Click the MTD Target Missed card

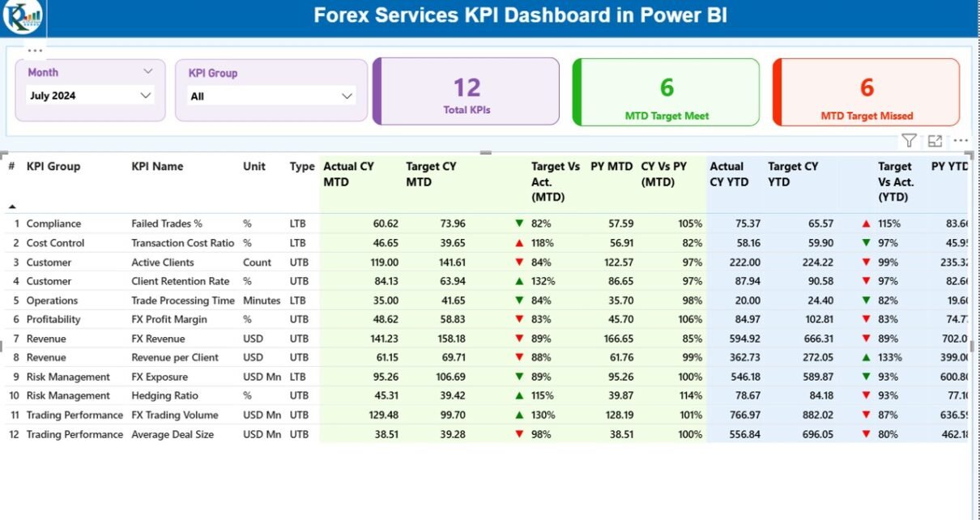point(866,92)
